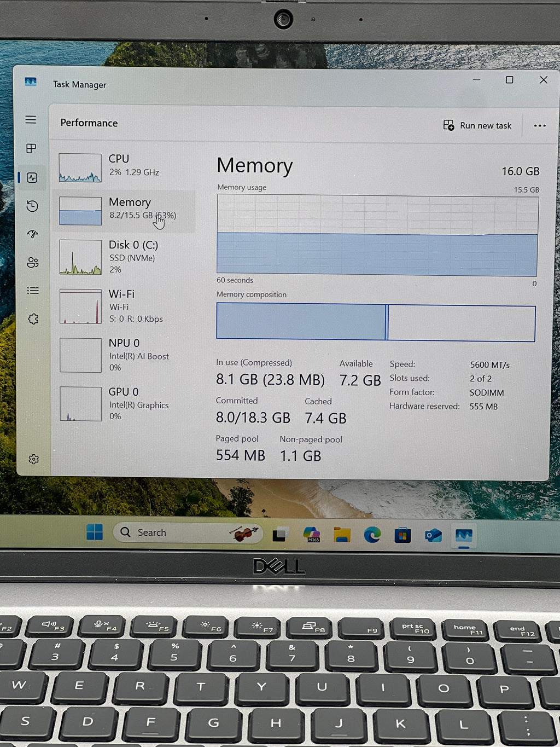Click the Committed 8.0/18.3 GB value
Image resolution: width=560 pixels, height=747 pixels.
pyautogui.click(x=253, y=418)
